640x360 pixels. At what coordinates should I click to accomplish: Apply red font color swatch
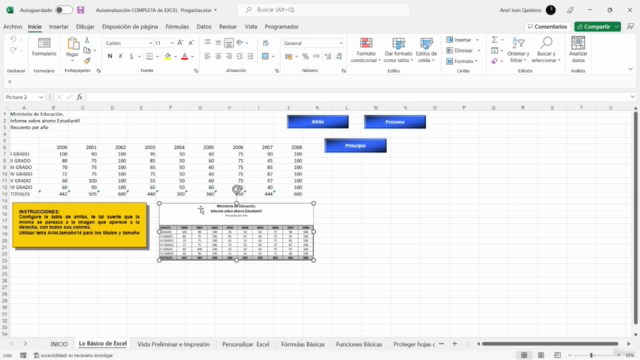[x=185, y=56]
